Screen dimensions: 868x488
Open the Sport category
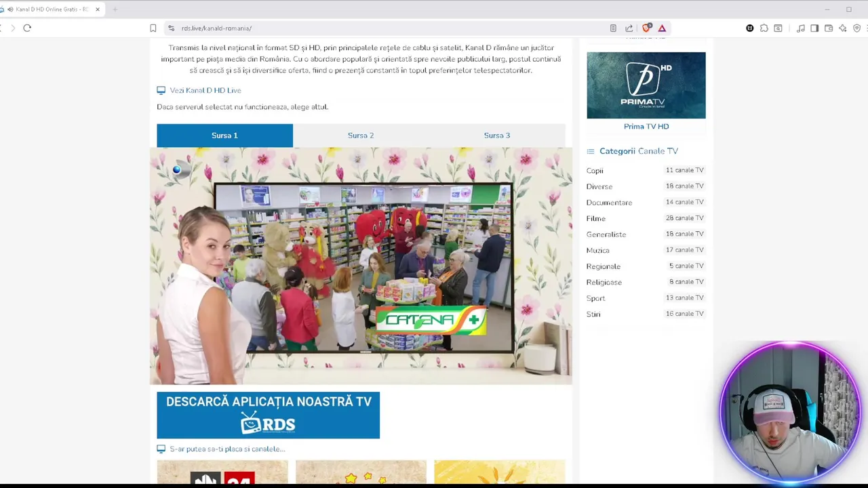pos(595,298)
